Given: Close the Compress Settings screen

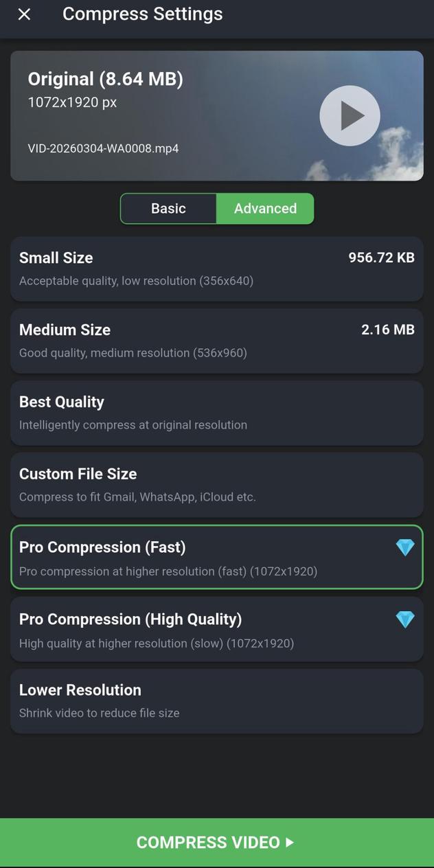Looking at the screenshot, I should pos(24,14).
